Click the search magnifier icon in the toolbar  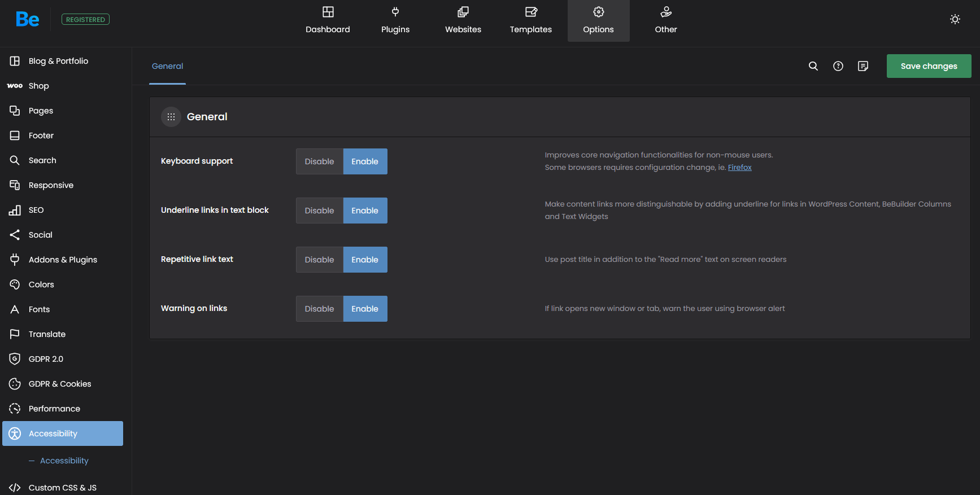[x=813, y=66]
